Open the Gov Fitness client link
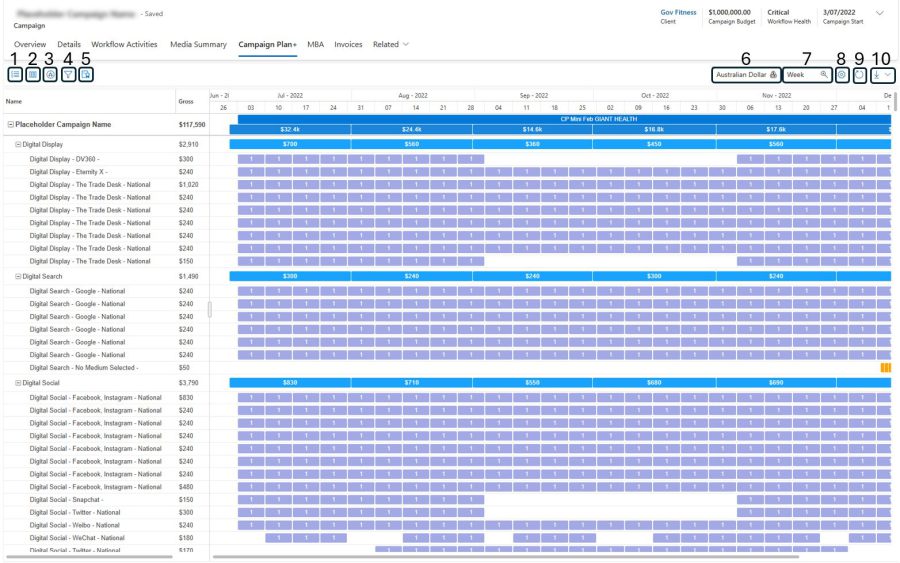This screenshot has height=563, width=900. 678,13
